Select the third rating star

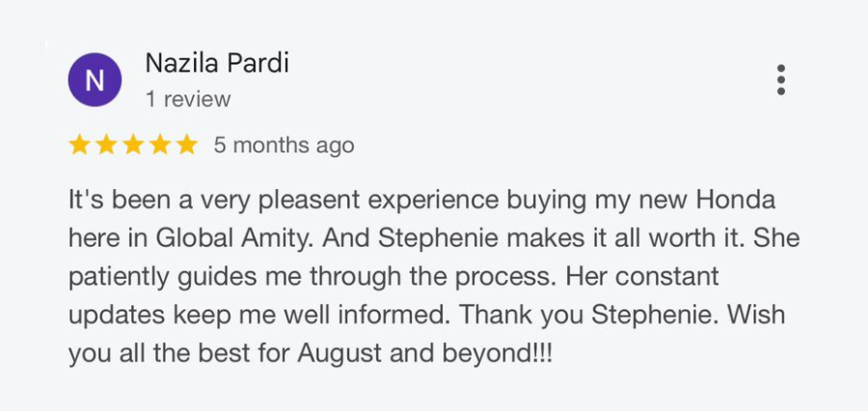133,146
